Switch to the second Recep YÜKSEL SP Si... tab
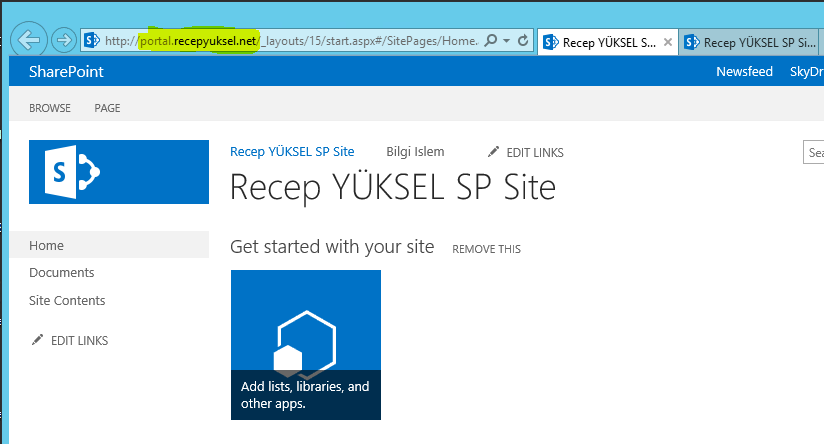Viewport: 824px width, 444px height. [x=750, y=42]
